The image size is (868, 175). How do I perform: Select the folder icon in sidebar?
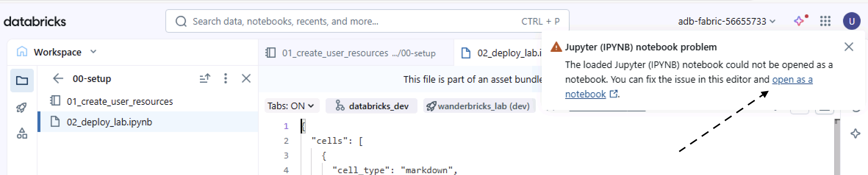pos(22,81)
